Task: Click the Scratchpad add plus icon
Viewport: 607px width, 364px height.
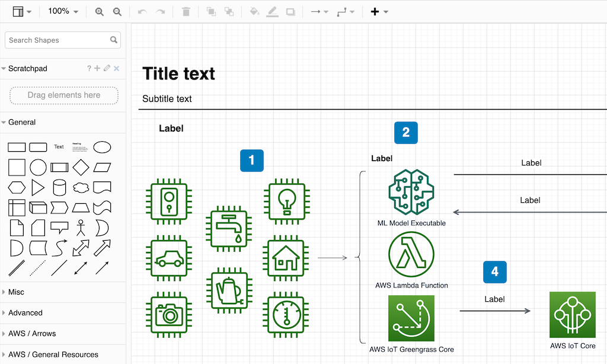Action: [97, 68]
